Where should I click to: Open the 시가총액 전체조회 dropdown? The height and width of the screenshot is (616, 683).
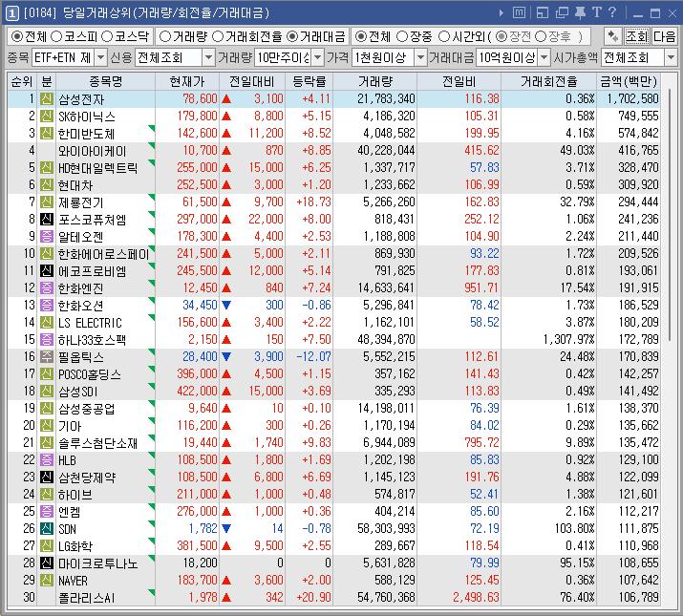(x=671, y=57)
